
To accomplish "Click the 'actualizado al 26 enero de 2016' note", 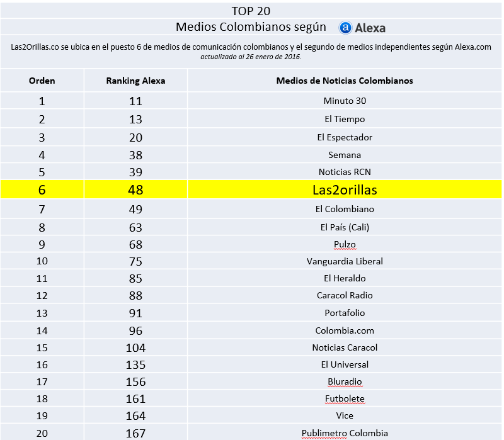I will point(251,57).
